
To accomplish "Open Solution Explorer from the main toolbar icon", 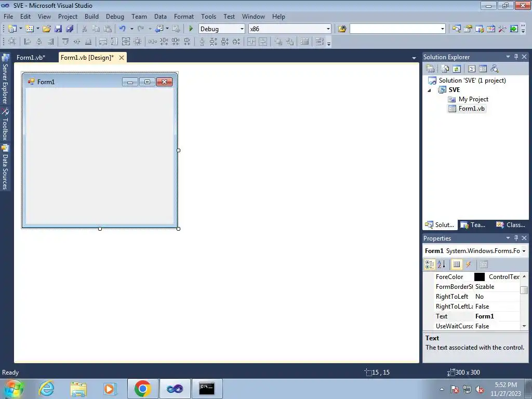I will click(456, 29).
